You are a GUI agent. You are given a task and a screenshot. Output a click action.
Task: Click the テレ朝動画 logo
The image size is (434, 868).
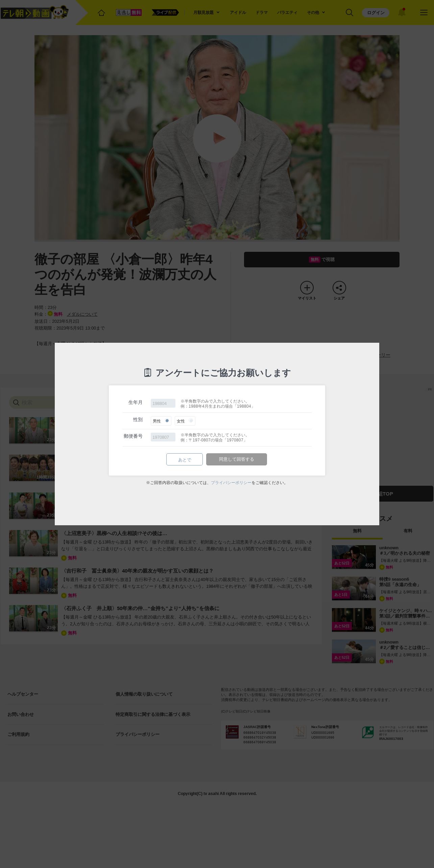tap(34, 13)
